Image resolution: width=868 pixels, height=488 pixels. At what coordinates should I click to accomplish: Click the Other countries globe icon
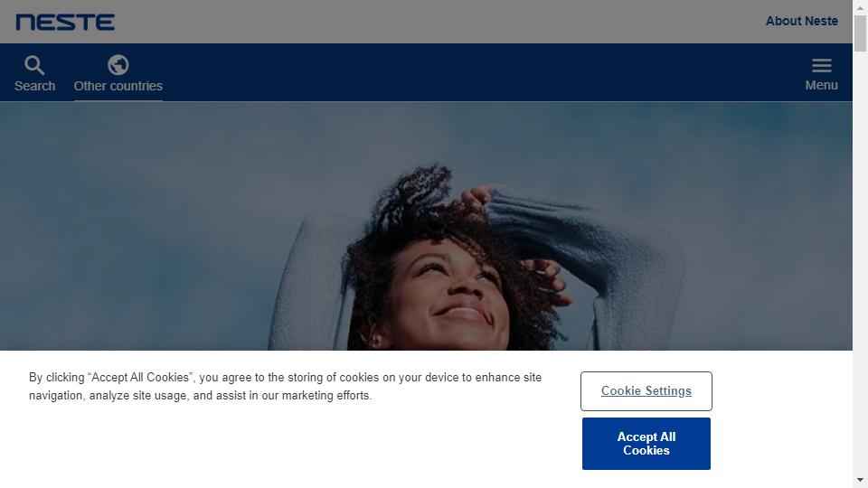[x=118, y=65]
